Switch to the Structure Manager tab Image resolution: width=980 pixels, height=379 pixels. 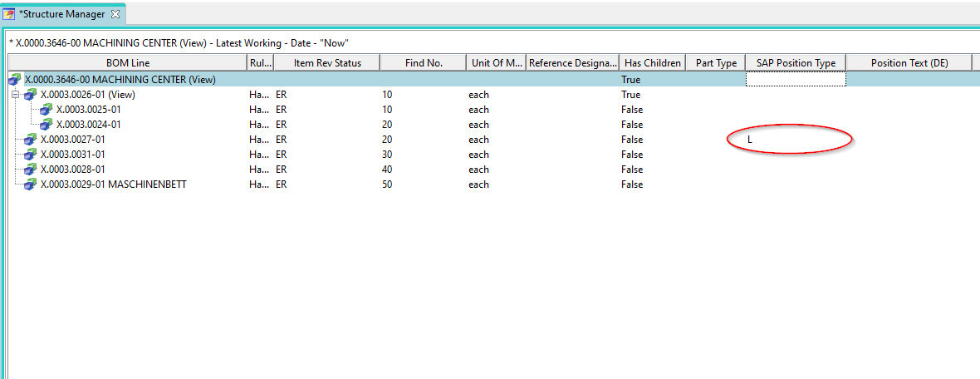click(x=62, y=14)
